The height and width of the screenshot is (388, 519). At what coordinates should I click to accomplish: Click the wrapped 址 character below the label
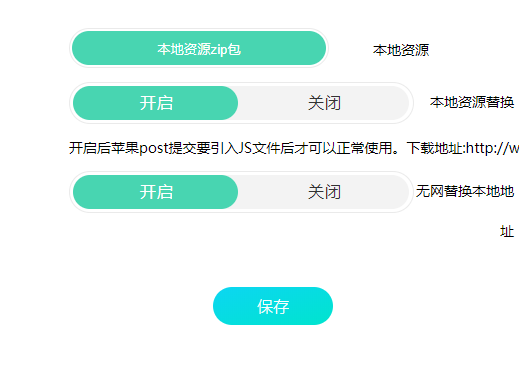point(507,231)
